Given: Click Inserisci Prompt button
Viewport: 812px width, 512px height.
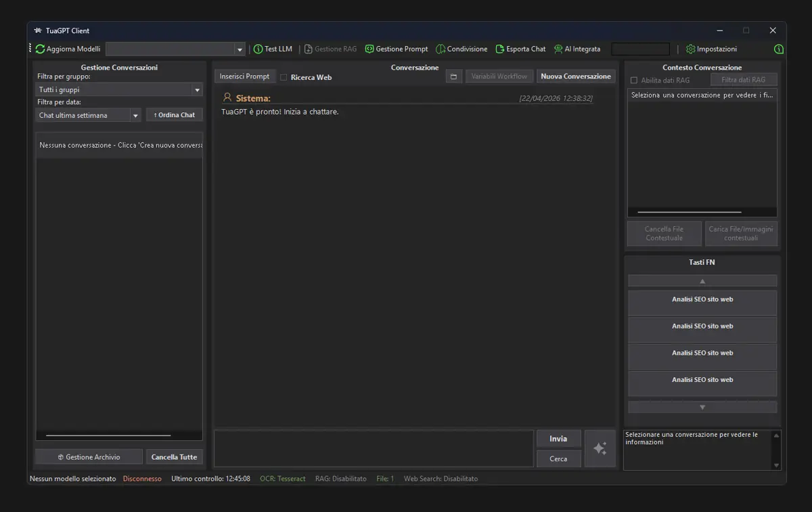Looking at the screenshot, I should point(244,77).
